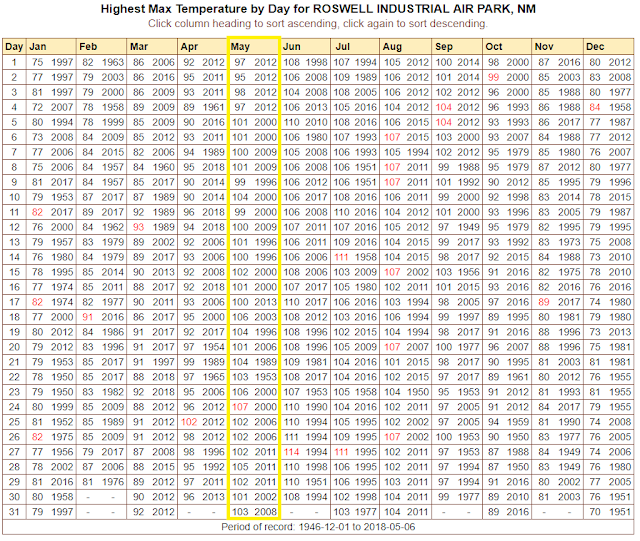Image resolution: width=640 pixels, height=541 pixels.
Task: Select red 93 value in Mar day 12
Action: pyautogui.click(x=138, y=227)
